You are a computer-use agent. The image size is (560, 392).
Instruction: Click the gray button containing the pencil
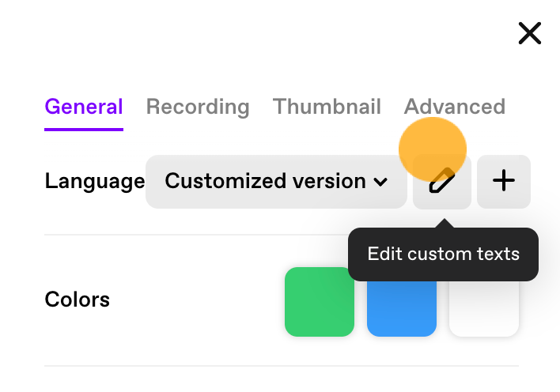tap(442, 181)
